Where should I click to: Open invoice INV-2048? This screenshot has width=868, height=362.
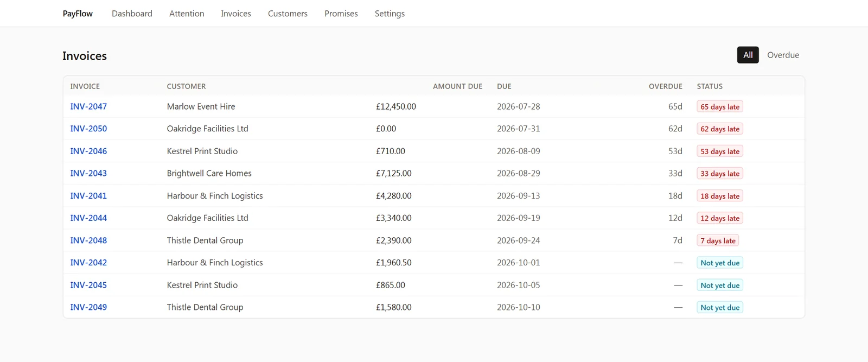pyautogui.click(x=88, y=240)
